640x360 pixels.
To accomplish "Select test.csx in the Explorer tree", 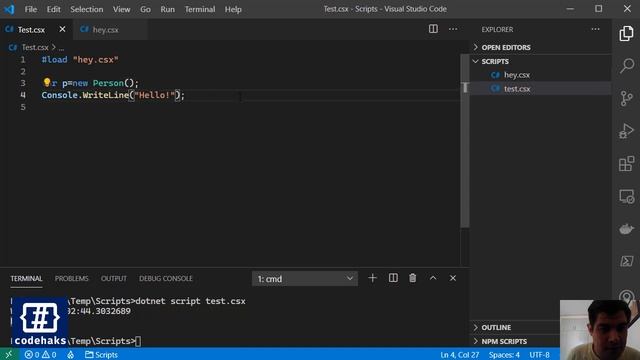I will tap(540, 89).
